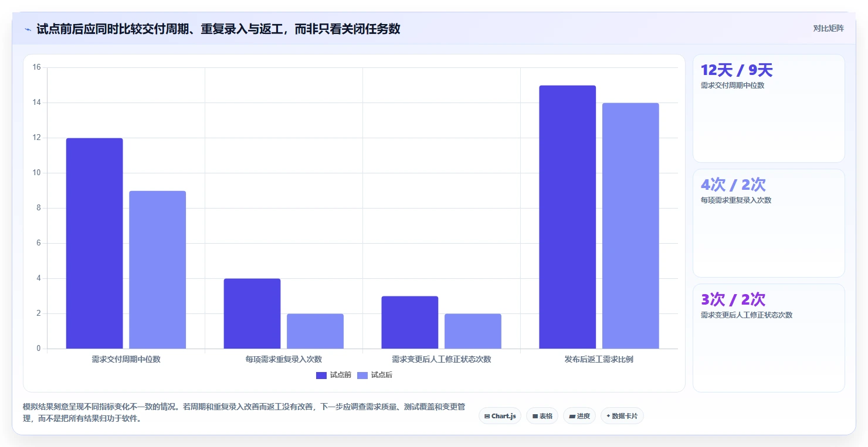Click the 进度 pill button

[x=579, y=416]
